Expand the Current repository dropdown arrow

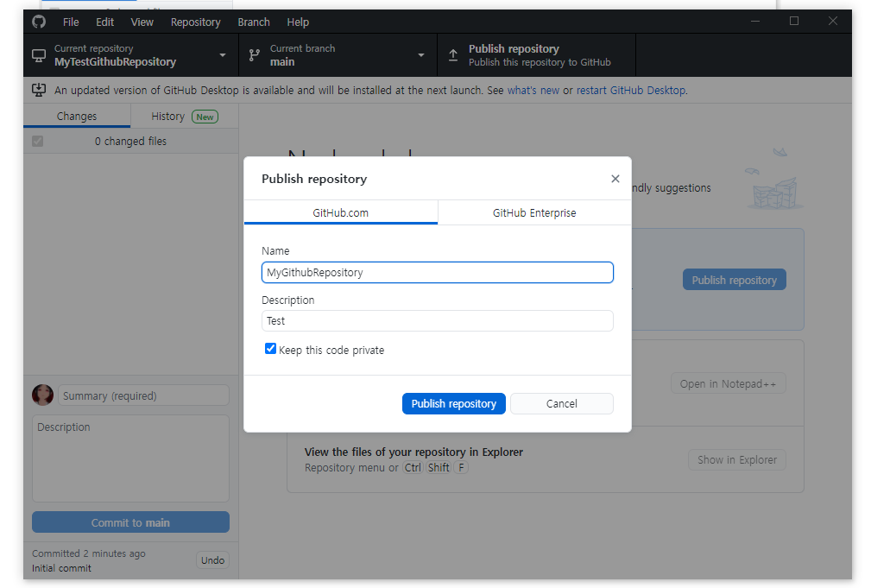pyautogui.click(x=223, y=55)
